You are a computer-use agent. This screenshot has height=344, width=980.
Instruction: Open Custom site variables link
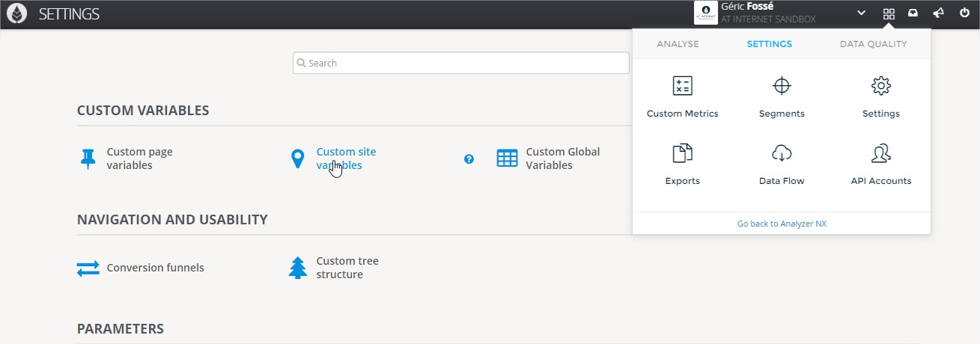pos(346,159)
